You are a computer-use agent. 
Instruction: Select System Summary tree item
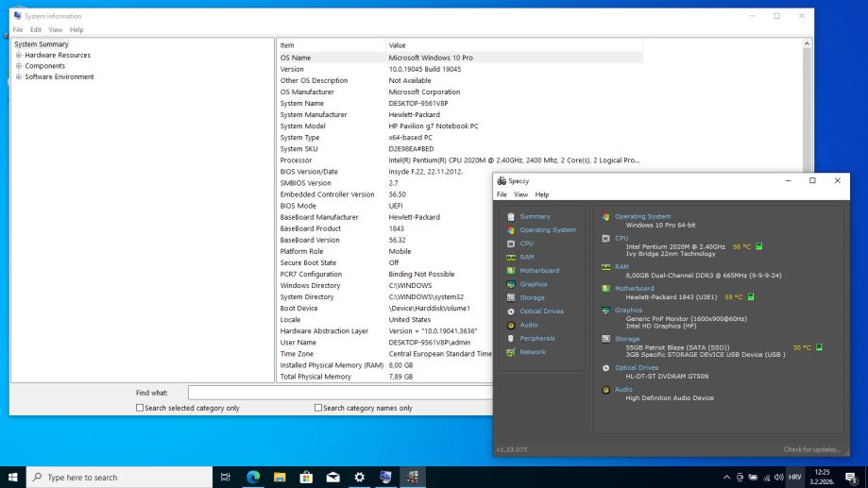42,44
